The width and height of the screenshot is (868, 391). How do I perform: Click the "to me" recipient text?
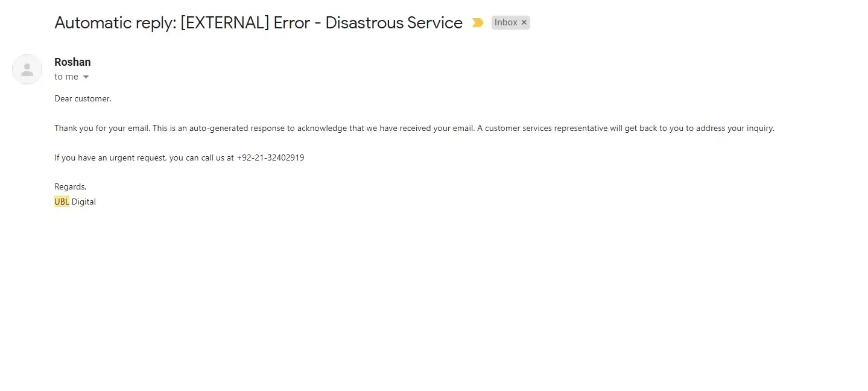tap(66, 77)
